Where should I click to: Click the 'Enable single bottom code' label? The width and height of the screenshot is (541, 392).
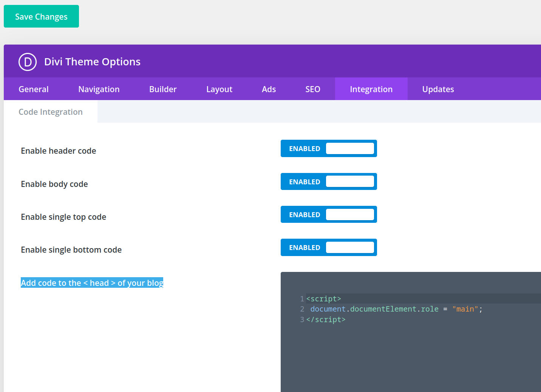pyautogui.click(x=71, y=250)
